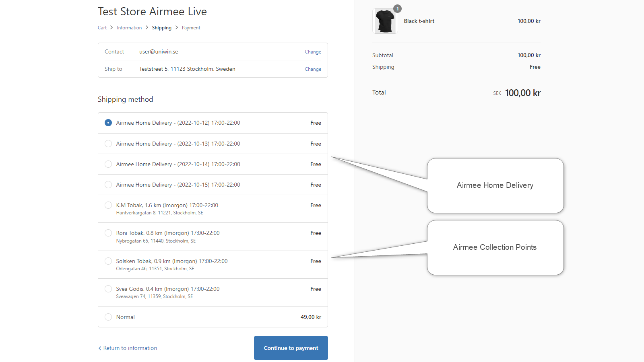
Task: Choose Airmee Home Delivery 2022-10-13 option
Action: pos(108,144)
